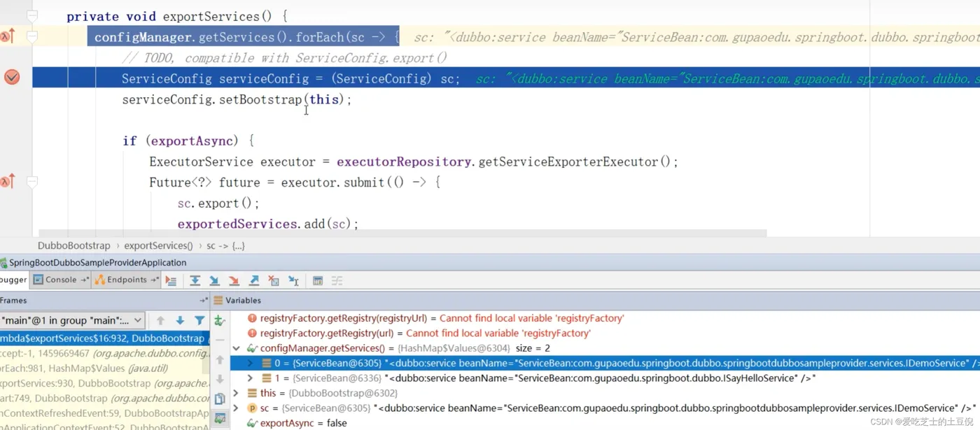Collapse exportServices method fold marker

tap(31, 15)
